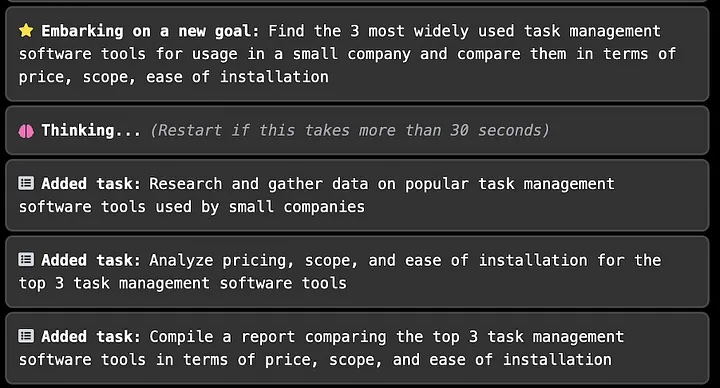Open the 'Research and gather data' task message

click(x=357, y=195)
